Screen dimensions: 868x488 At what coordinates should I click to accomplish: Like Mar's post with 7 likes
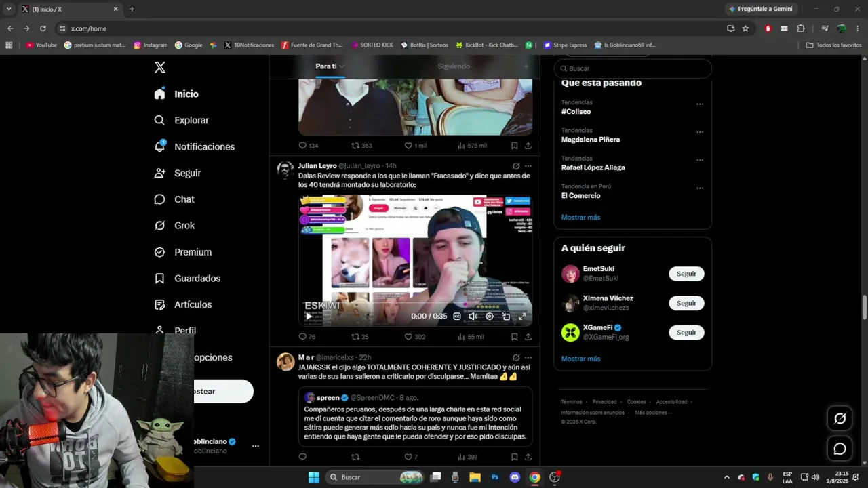point(408,457)
